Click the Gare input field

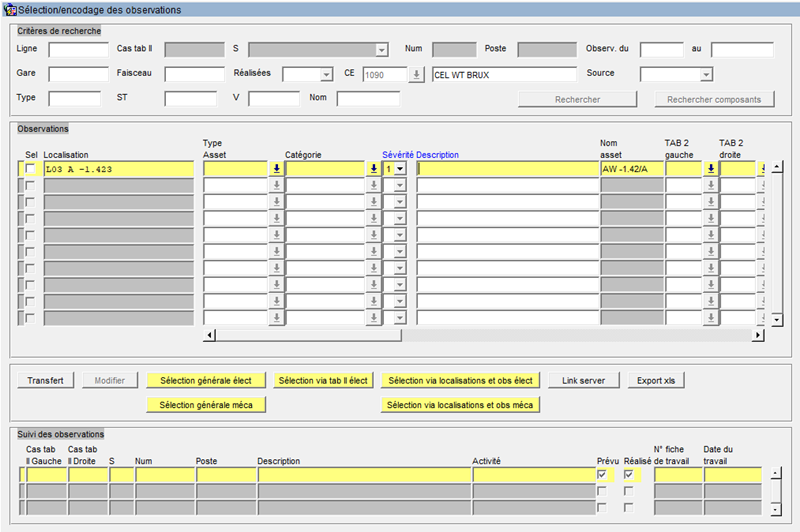pyautogui.click(x=79, y=74)
